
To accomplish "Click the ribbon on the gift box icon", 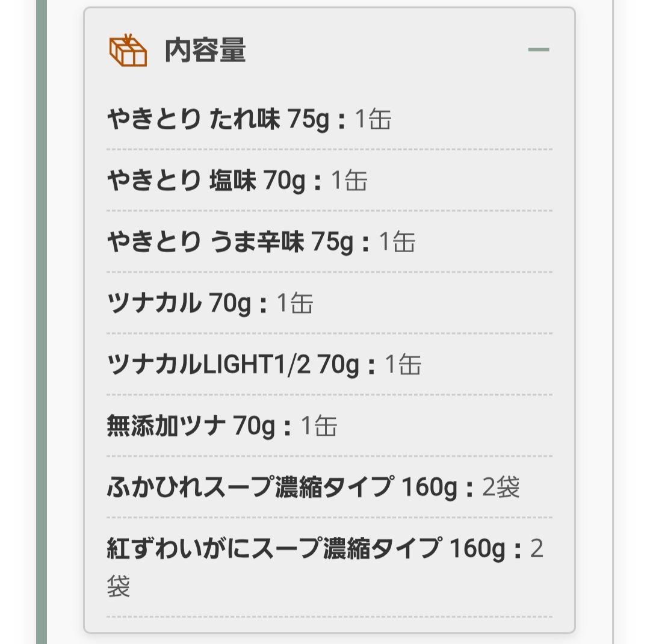I will coord(128,37).
